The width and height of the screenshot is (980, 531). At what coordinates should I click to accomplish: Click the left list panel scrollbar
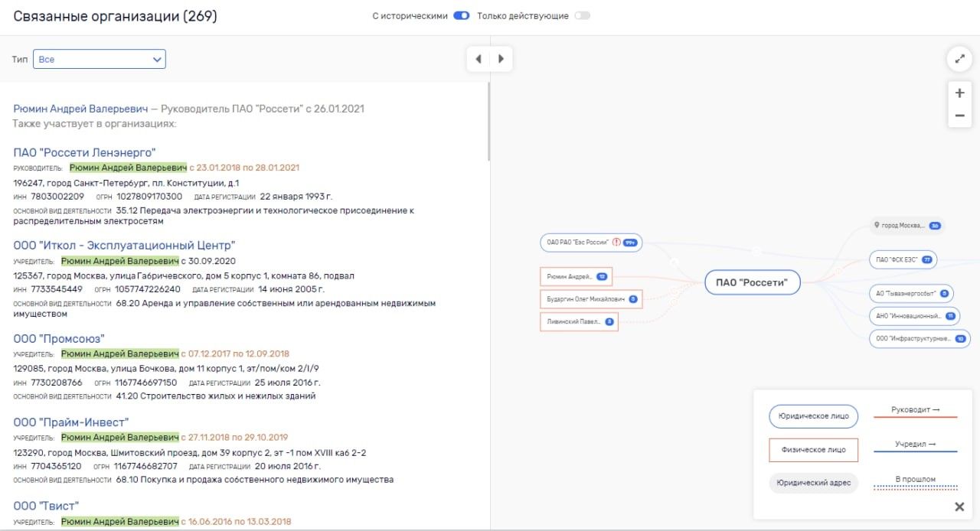pyautogui.click(x=488, y=122)
